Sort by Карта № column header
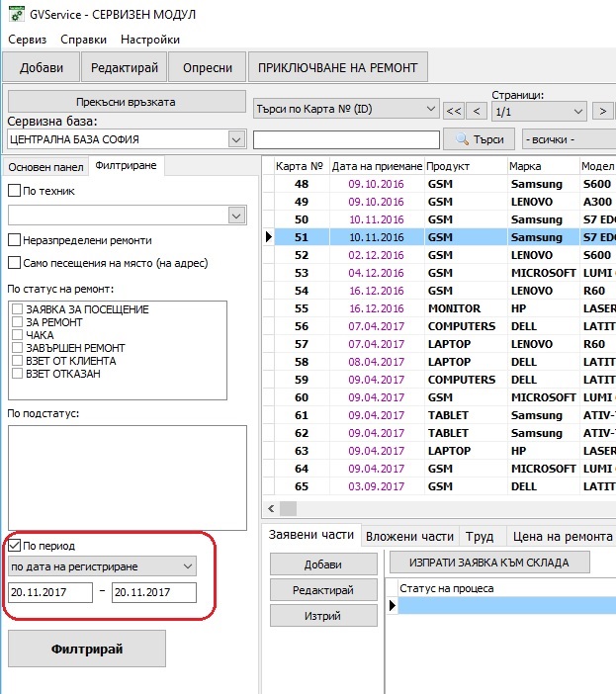 click(x=302, y=166)
